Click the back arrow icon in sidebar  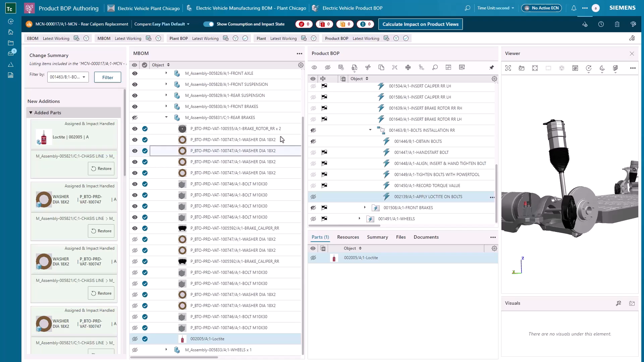(11, 21)
